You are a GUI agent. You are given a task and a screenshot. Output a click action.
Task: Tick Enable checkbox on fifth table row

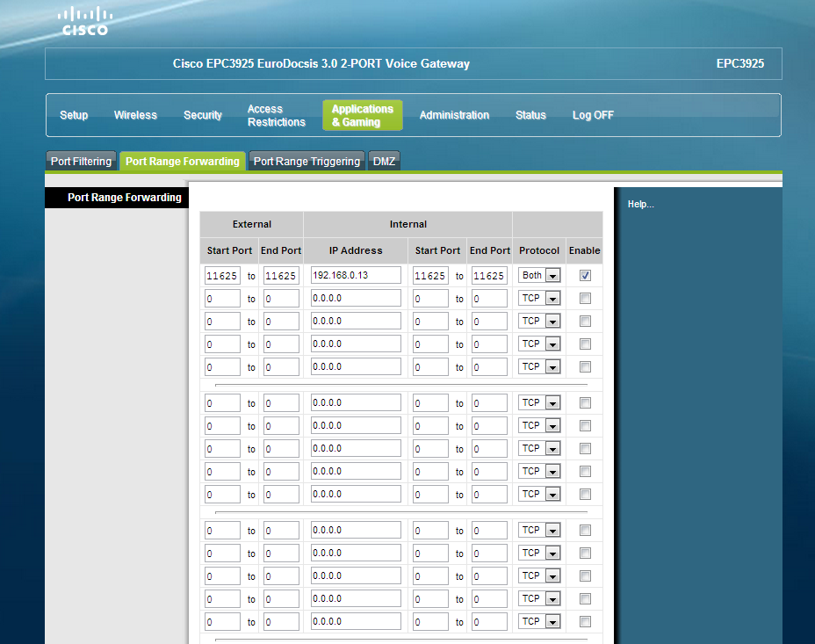coord(585,367)
